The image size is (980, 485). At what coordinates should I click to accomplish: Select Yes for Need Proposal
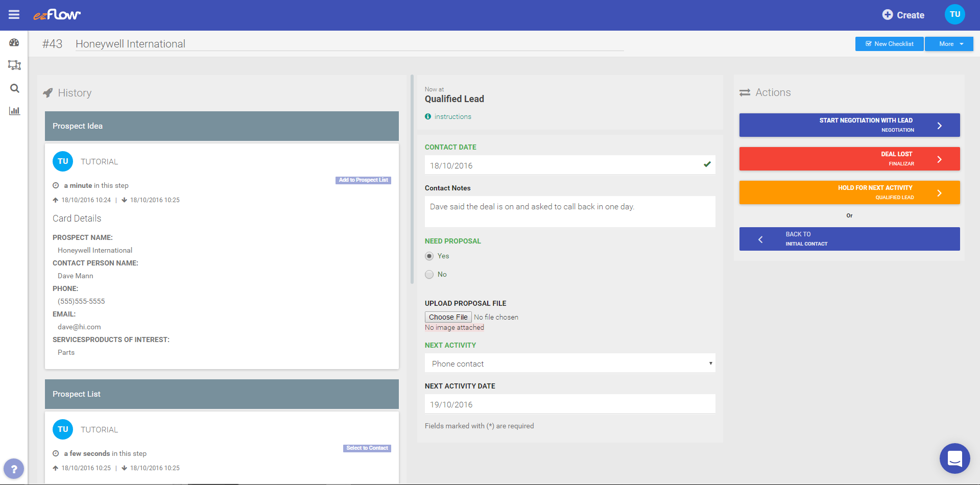(429, 256)
